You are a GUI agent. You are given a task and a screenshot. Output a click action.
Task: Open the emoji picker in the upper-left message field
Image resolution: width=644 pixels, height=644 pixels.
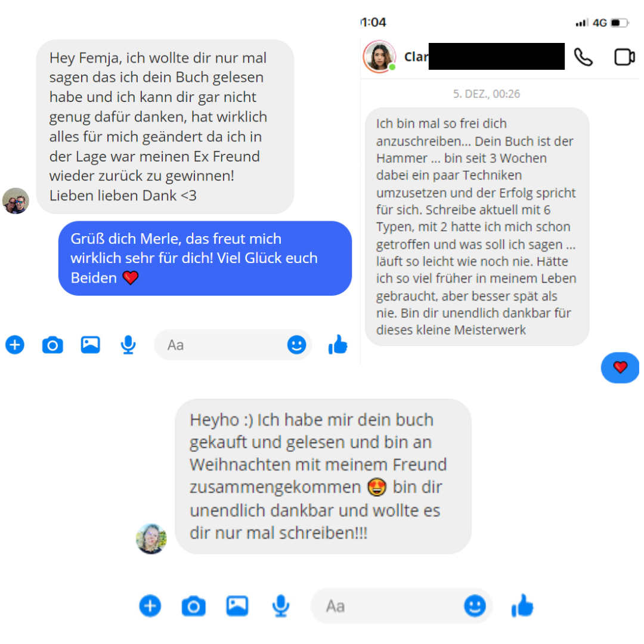pos(296,345)
